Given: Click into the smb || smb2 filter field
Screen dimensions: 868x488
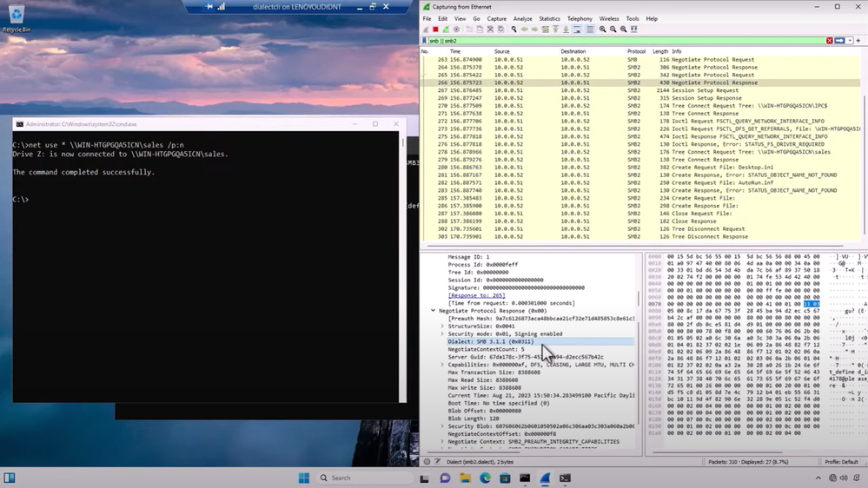Looking at the screenshot, I should tap(626, 41).
